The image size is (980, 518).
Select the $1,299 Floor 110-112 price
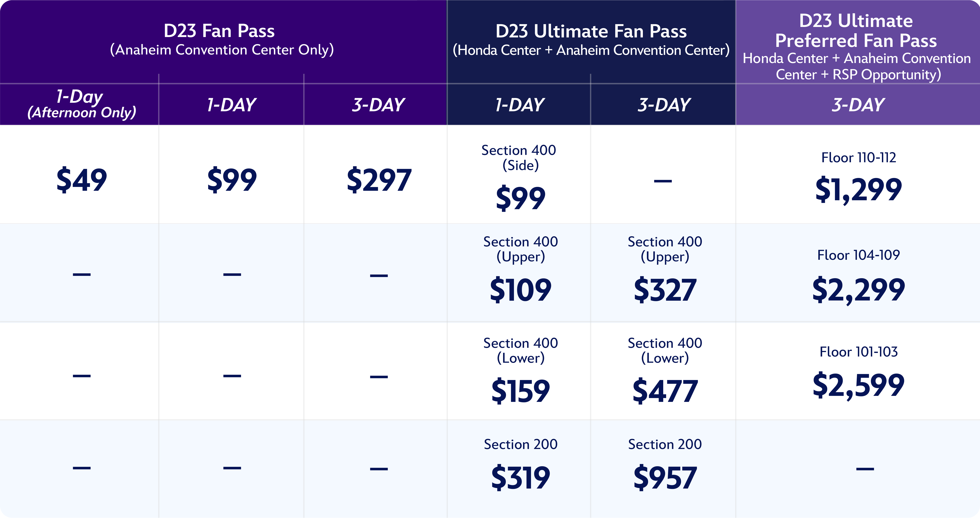[858, 189]
